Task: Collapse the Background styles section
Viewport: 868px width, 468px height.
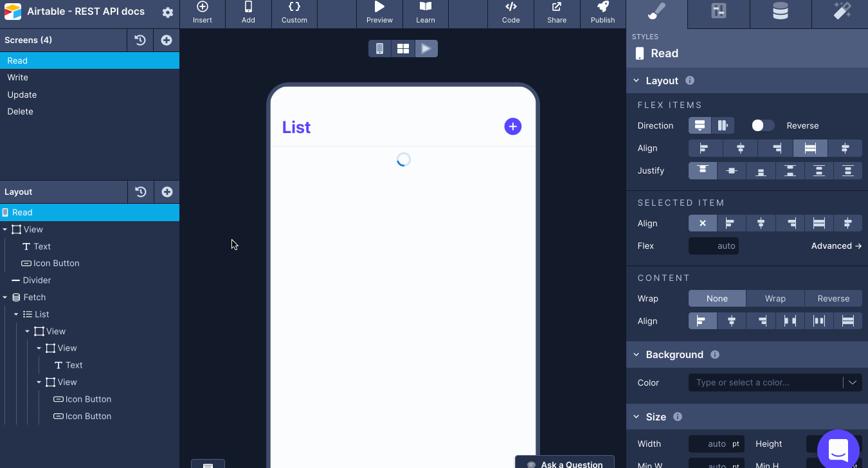Action: pos(637,355)
